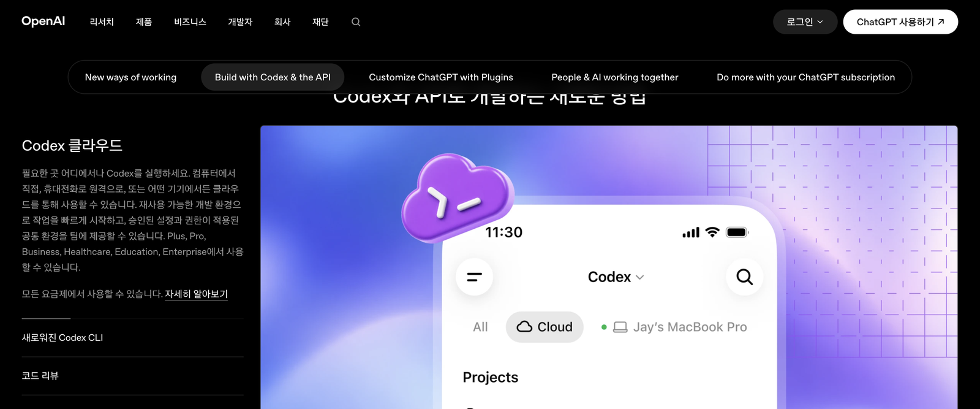
Task: Open the Codex dropdown in phone mockup
Action: pos(616,277)
